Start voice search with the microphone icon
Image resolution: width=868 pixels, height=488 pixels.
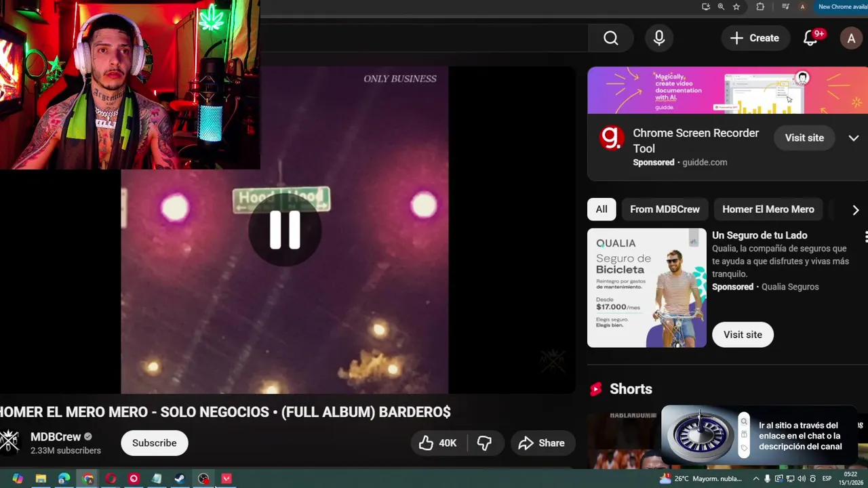658,38
